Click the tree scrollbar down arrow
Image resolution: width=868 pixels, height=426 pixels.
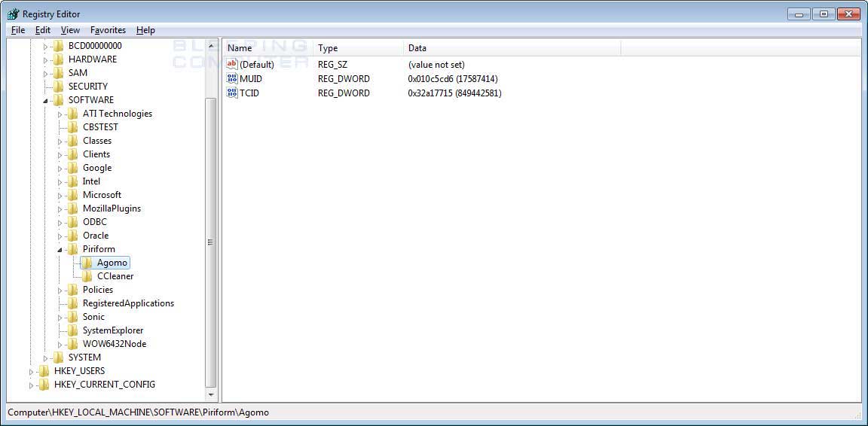(x=210, y=394)
